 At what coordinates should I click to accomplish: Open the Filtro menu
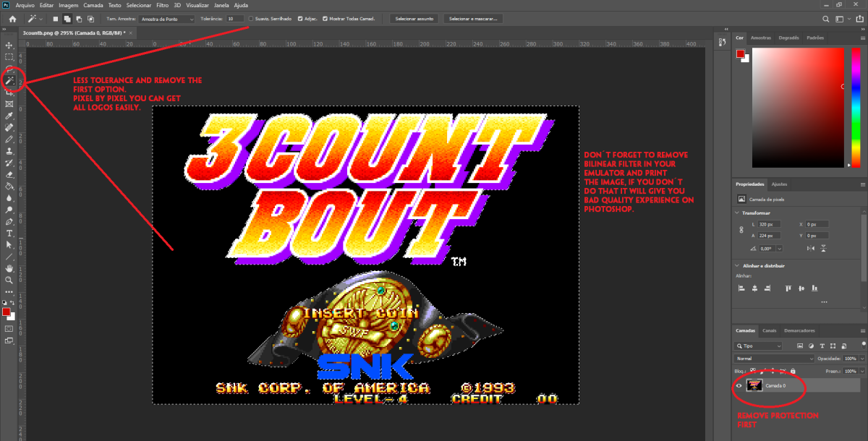(163, 5)
